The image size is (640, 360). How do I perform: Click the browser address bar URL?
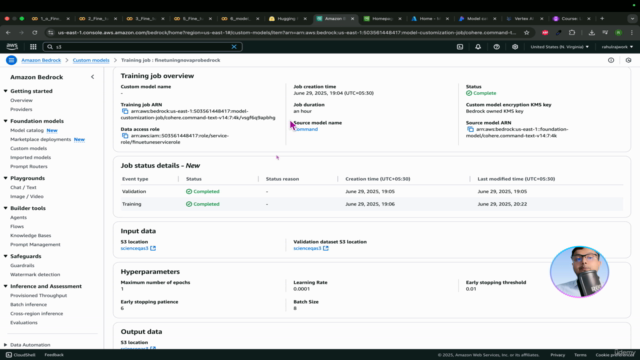point(286,33)
